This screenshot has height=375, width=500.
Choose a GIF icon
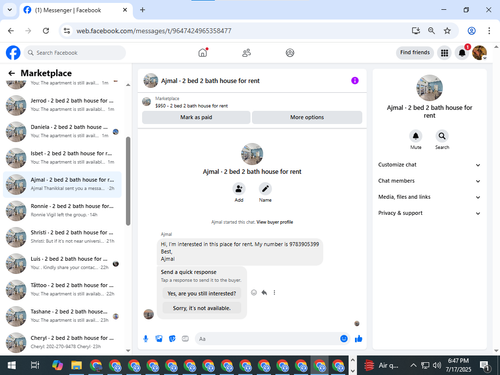[x=185, y=339]
